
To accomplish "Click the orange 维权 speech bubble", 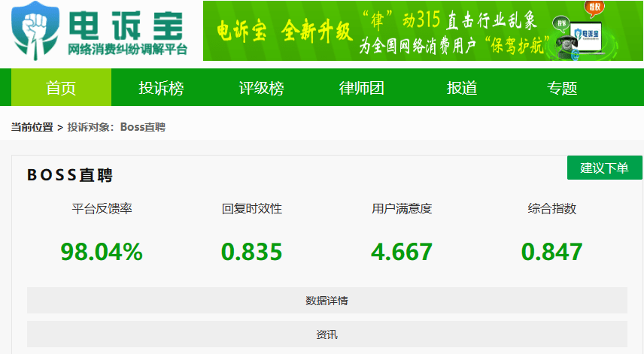I will click(594, 8).
